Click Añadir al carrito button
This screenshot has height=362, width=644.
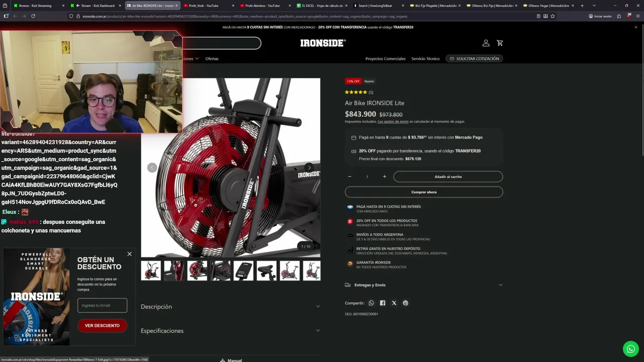tap(448, 176)
